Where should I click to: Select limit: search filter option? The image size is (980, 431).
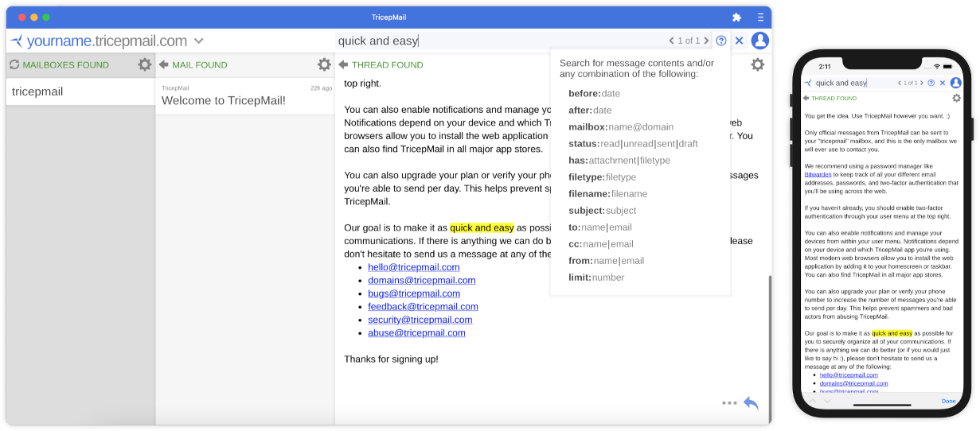[x=596, y=277]
